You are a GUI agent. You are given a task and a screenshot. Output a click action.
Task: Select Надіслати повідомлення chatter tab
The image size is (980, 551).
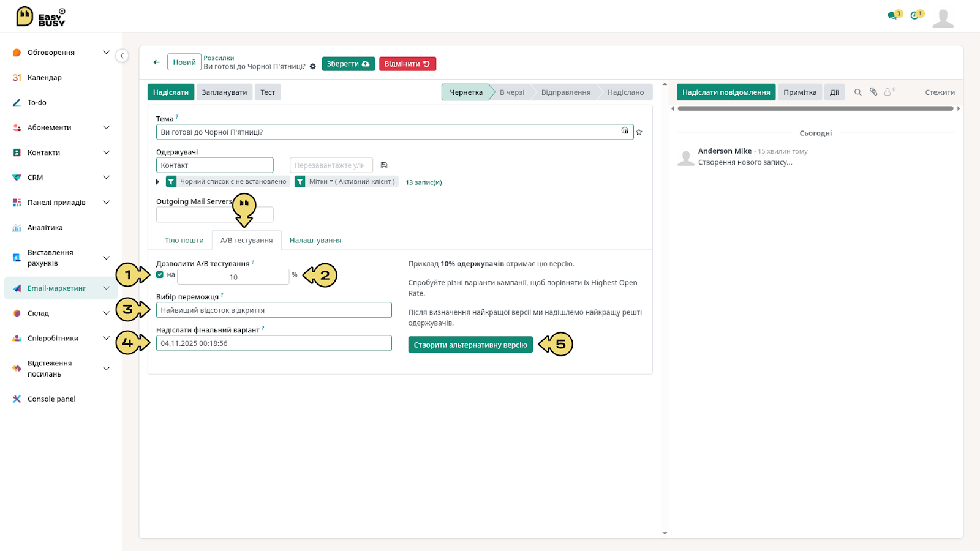[726, 92]
